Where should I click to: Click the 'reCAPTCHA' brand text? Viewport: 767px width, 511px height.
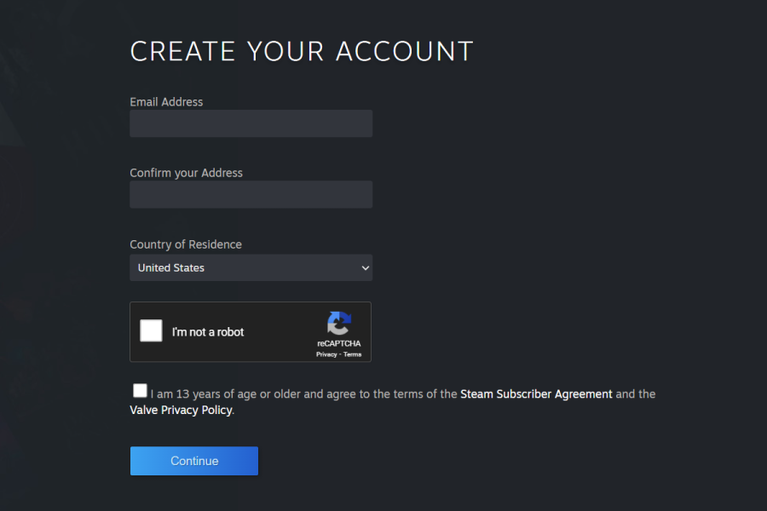[339, 343]
